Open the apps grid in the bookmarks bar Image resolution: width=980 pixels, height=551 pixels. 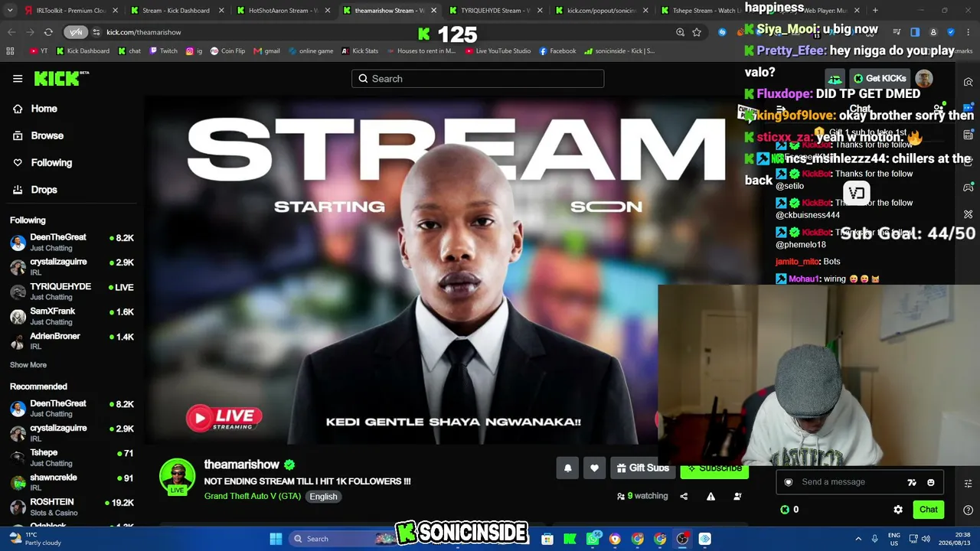click(x=10, y=51)
